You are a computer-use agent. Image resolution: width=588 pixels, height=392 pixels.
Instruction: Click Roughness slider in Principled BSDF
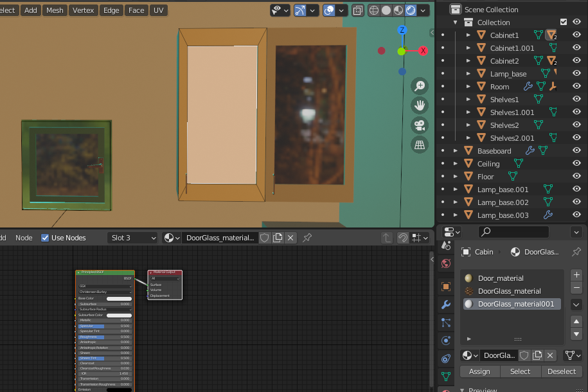pos(105,337)
